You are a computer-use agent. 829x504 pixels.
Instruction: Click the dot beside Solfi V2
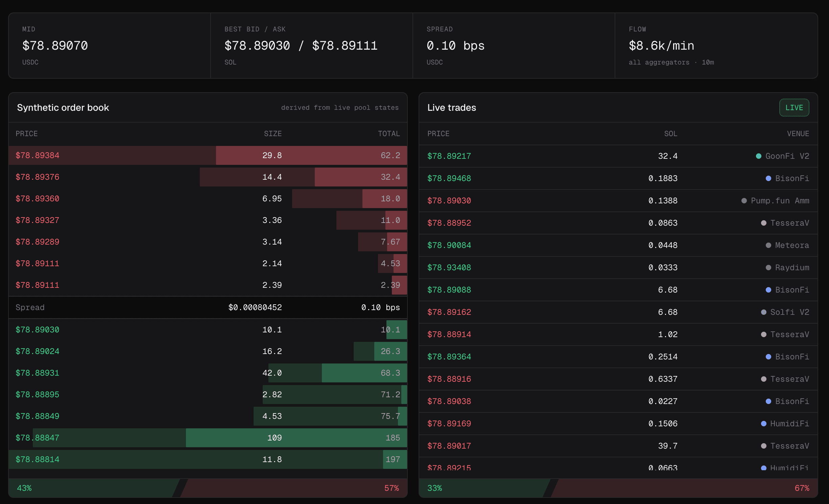(763, 312)
